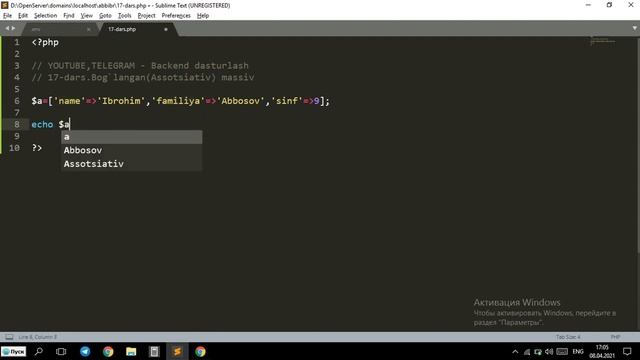The width and height of the screenshot is (640, 360).
Task: Open the notification center icon
Action: tap(627, 351)
